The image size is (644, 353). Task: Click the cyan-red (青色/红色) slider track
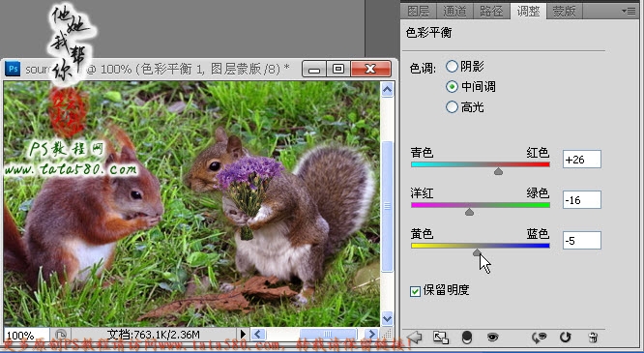[x=481, y=164]
